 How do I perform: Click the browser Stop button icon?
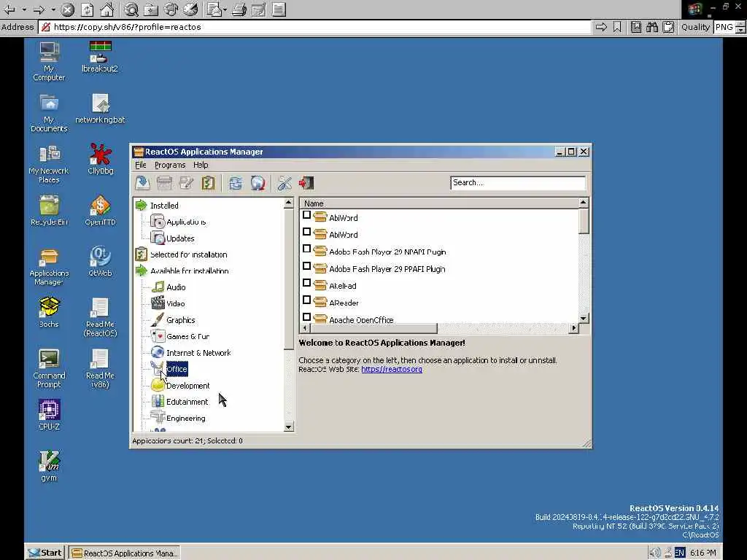(68, 9)
